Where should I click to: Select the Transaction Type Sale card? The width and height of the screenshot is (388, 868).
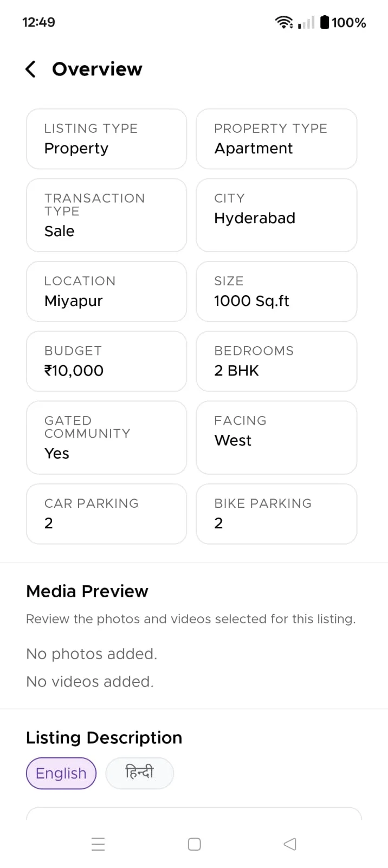point(106,215)
